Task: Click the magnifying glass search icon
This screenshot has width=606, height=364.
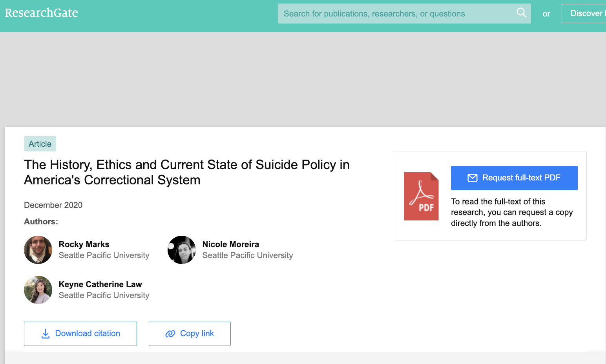Action: (x=521, y=13)
